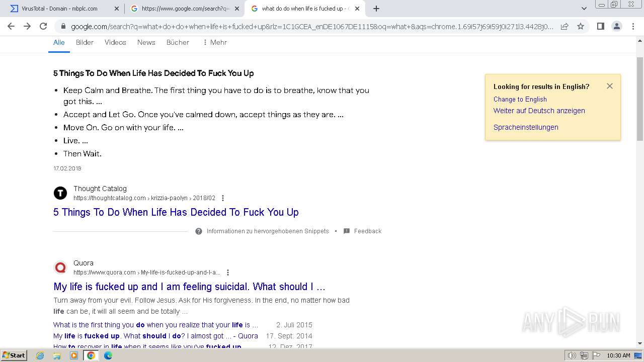The width and height of the screenshot is (644, 362).
Task: Click the Quora site favicon
Action: tap(60, 267)
